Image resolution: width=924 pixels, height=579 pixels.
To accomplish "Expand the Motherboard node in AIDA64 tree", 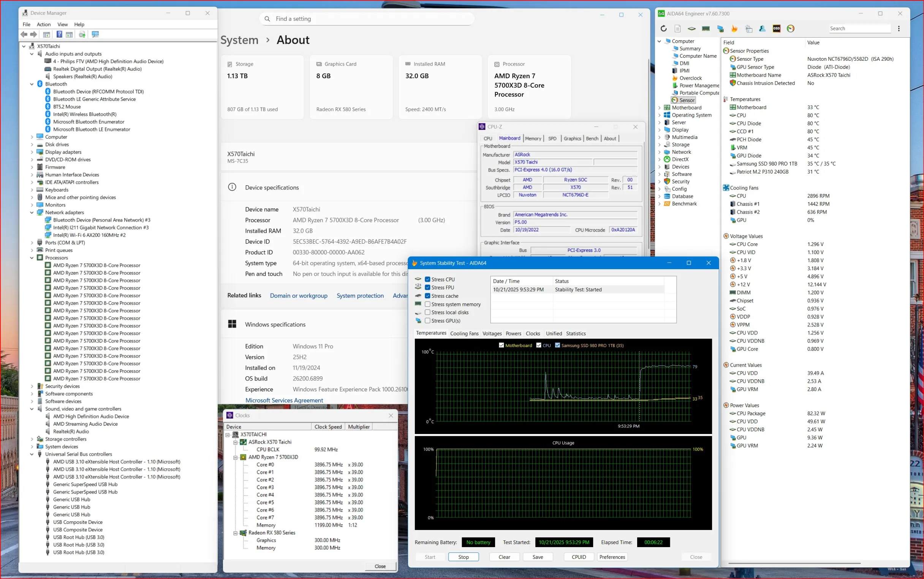I will (x=659, y=107).
